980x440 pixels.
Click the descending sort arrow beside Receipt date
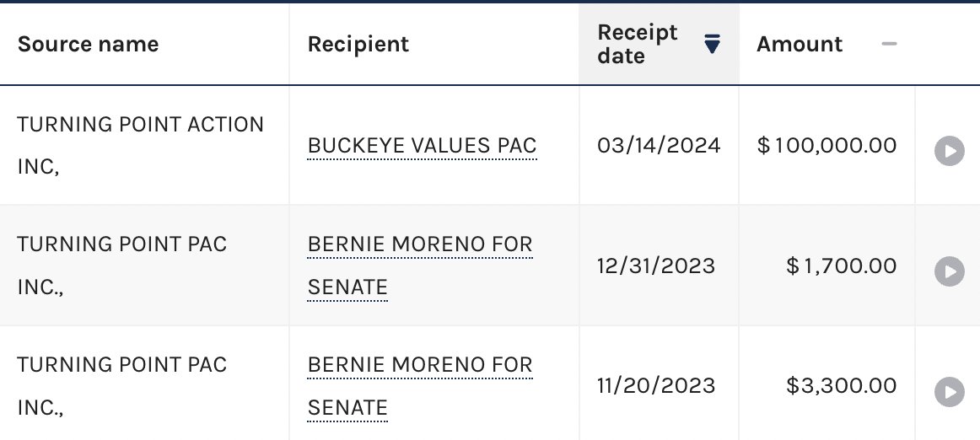(712, 44)
